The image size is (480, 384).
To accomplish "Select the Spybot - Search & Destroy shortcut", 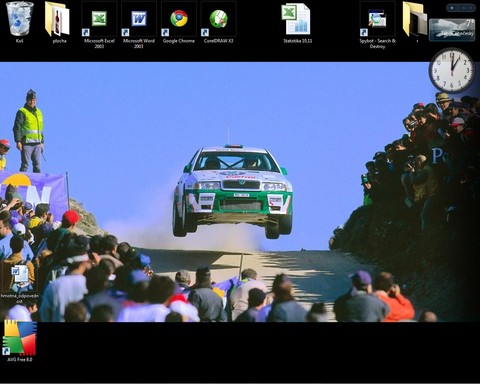I will click(x=377, y=19).
